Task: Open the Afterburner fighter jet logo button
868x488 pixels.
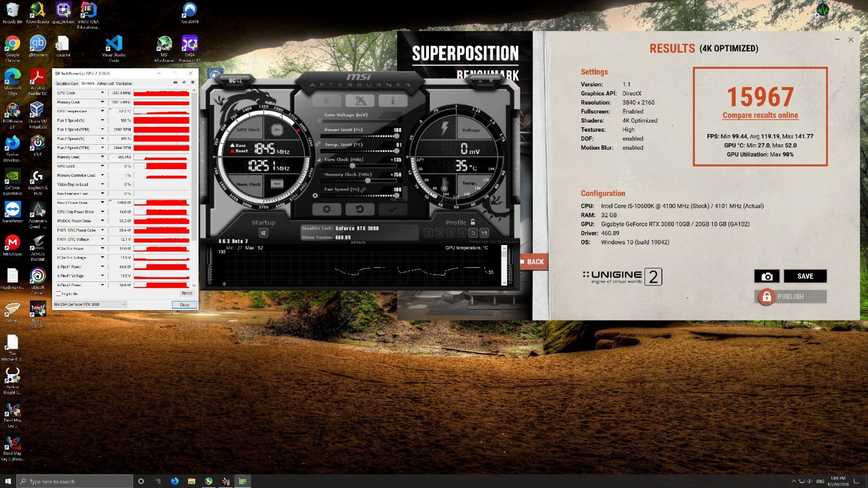Action: 360,101
